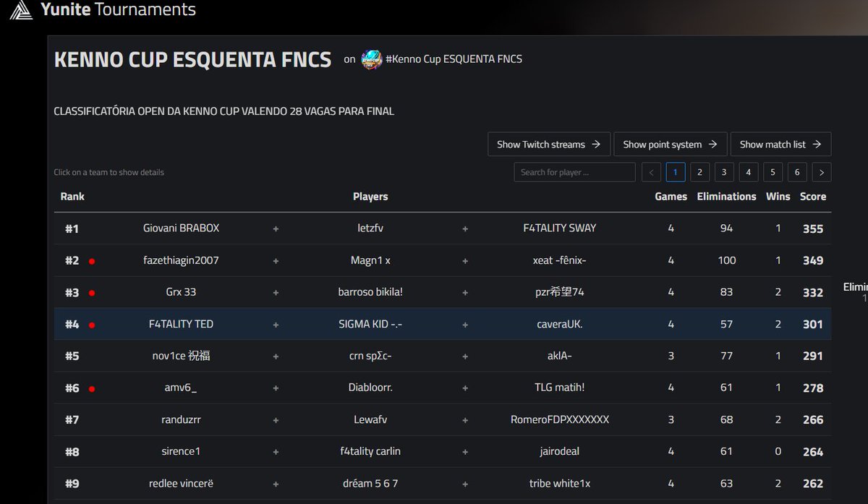Click live red dot beside rank #2

click(92, 261)
